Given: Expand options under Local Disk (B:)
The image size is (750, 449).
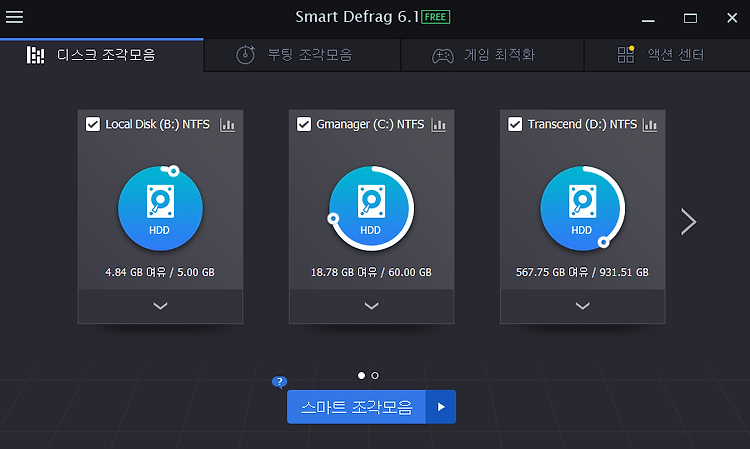Looking at the screenshot, I should point(160,306).
